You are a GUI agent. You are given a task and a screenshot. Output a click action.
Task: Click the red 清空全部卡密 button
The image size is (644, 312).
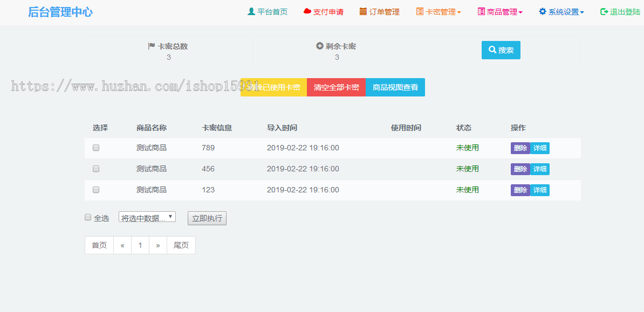coord(337,87)
